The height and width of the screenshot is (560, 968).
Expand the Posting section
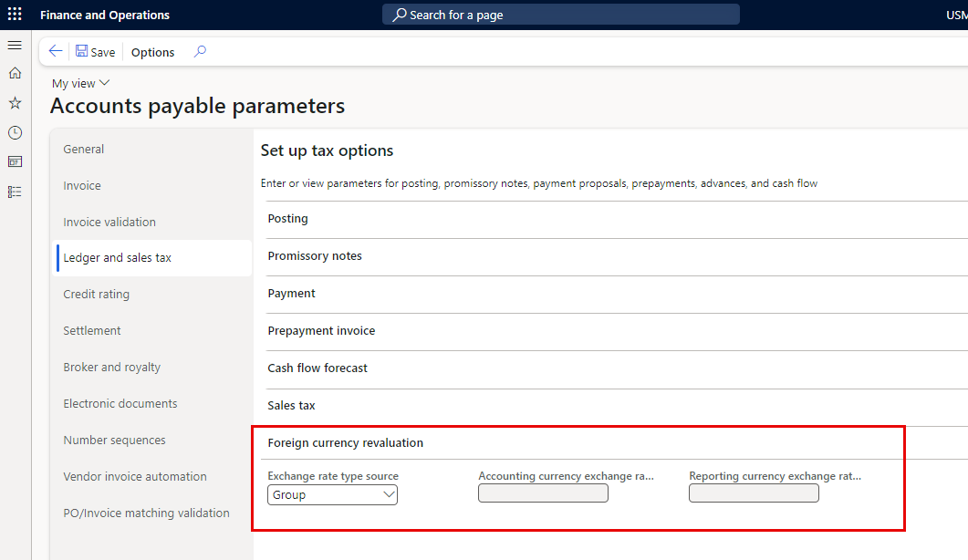[287, 219]
